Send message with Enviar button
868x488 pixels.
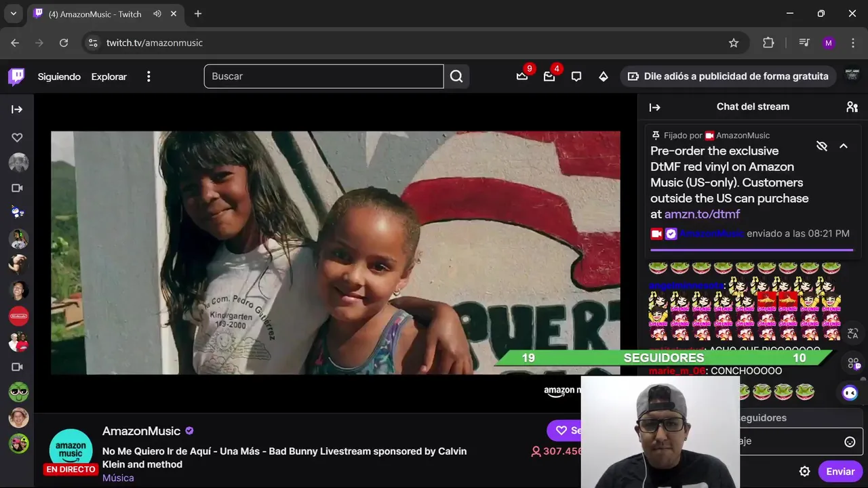(840, 472)
